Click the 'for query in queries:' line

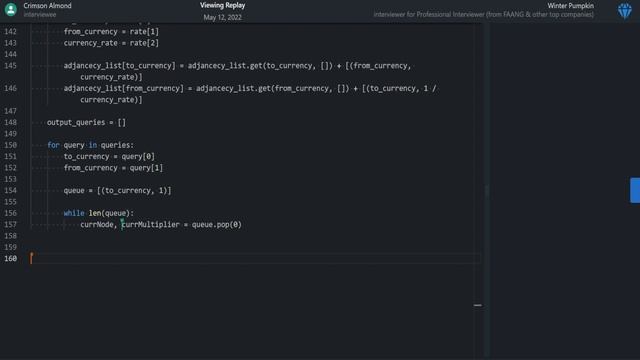click(x=90, y=145)
